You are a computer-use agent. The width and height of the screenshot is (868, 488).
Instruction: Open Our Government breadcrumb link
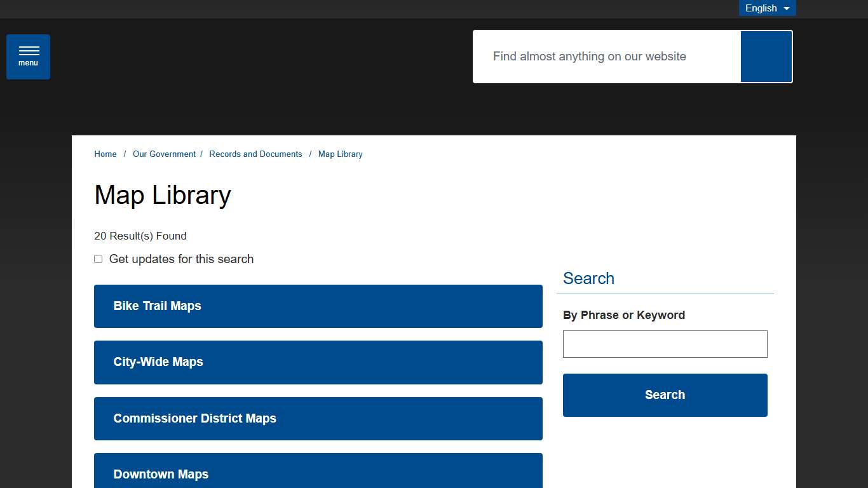point(164,154)
